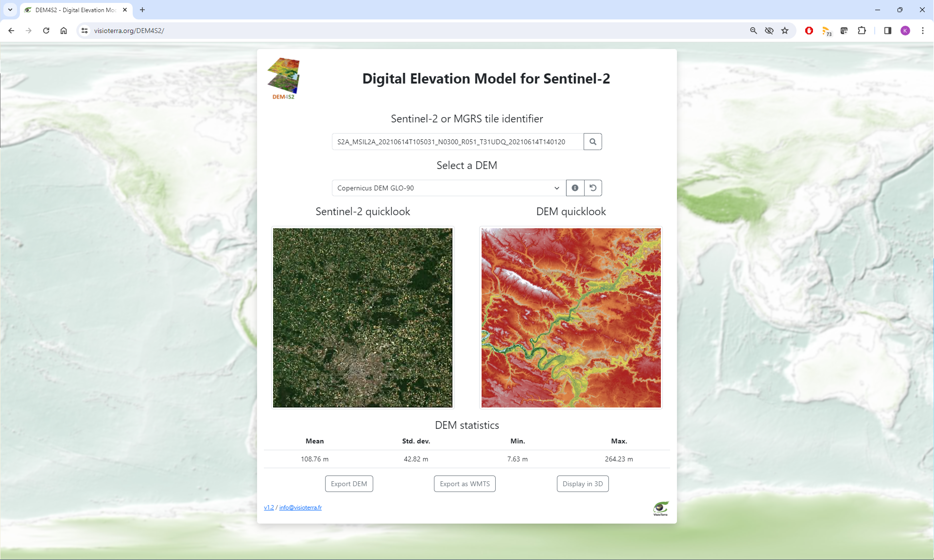
Task: Open the browser home page
Action: (x=64, y=31)
